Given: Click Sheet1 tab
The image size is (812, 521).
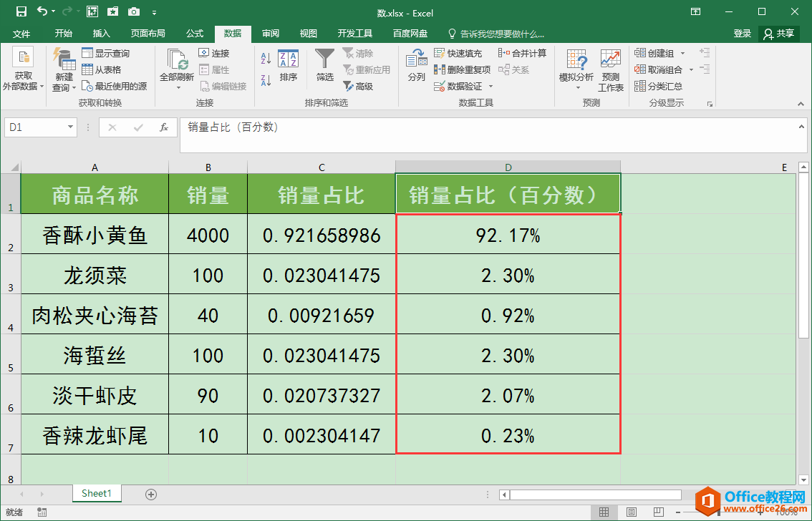Looking at the screenshot, I should click(x=97, y=494).
